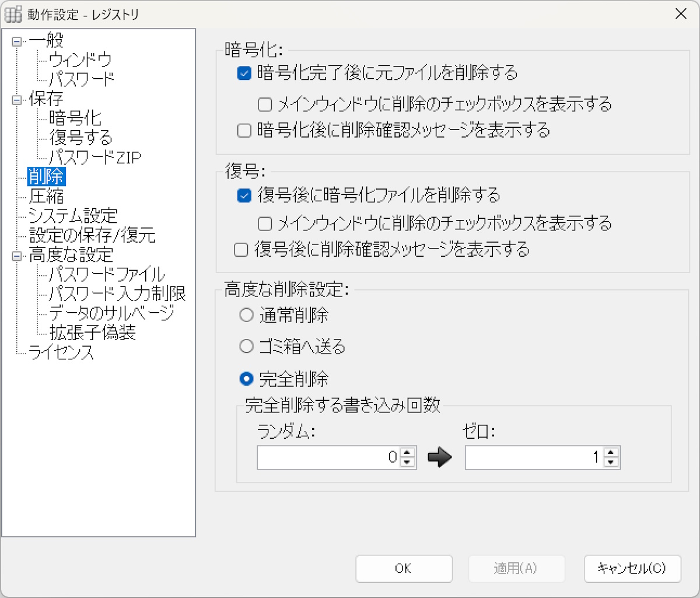Image resolution: width=700 pixels, height=598 pixels.
Task: Click the application icon in the title bar
Action: (x=13, y=13)
